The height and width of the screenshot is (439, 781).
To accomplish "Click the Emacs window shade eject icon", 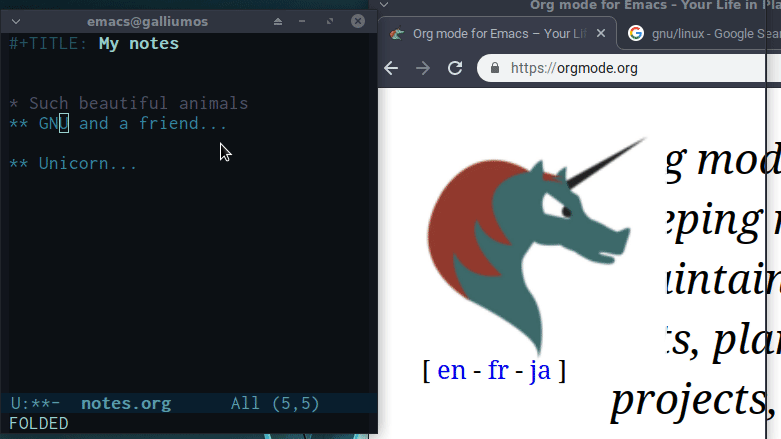I will tap(278, 21).
